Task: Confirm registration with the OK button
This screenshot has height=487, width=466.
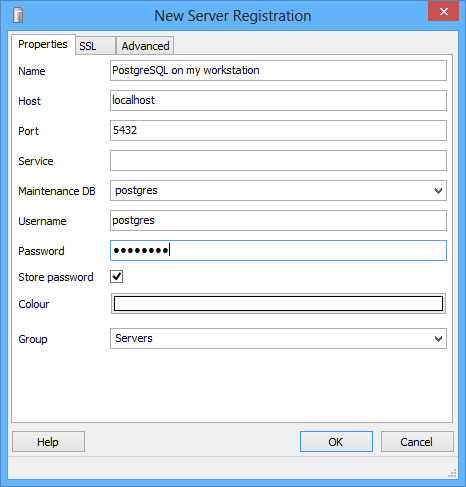Action: tap(336, 442)
